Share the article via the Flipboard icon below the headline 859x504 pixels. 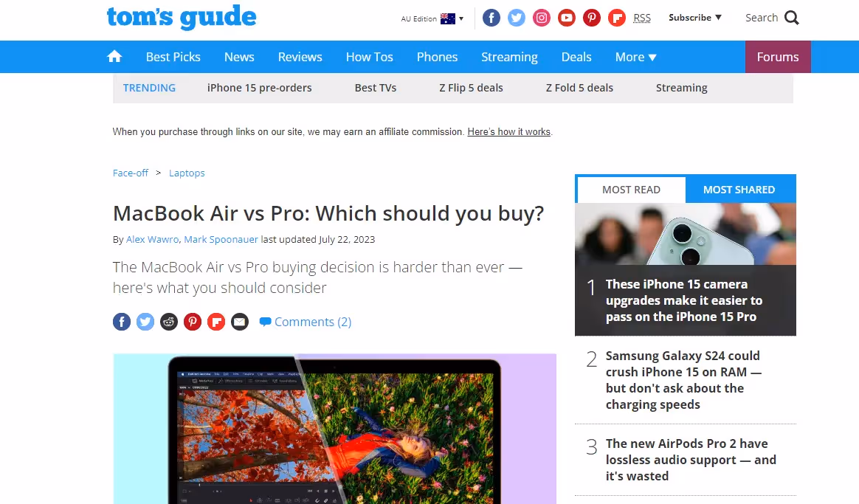(215, 322)
